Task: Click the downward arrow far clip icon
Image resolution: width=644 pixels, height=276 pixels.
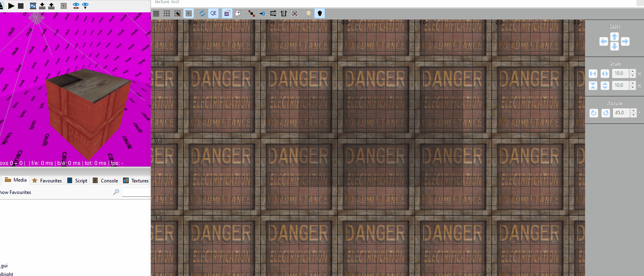Action: pos(42,6)
